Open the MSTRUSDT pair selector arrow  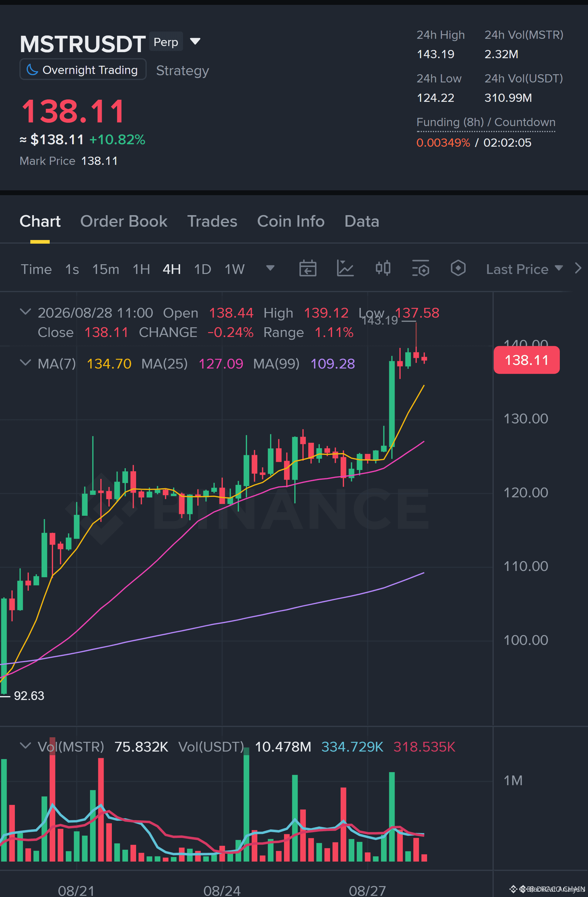click(195, 41)
